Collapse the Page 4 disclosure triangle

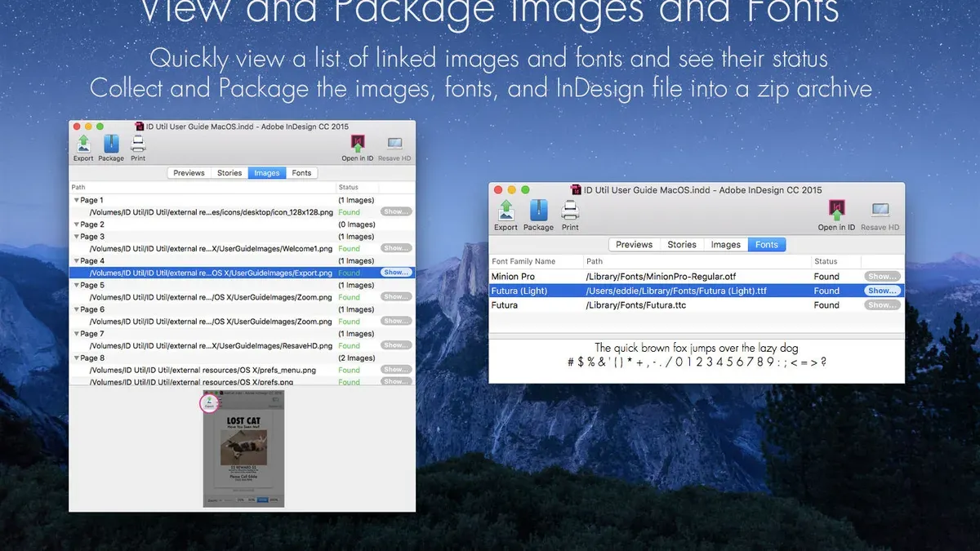coord(77,261)
